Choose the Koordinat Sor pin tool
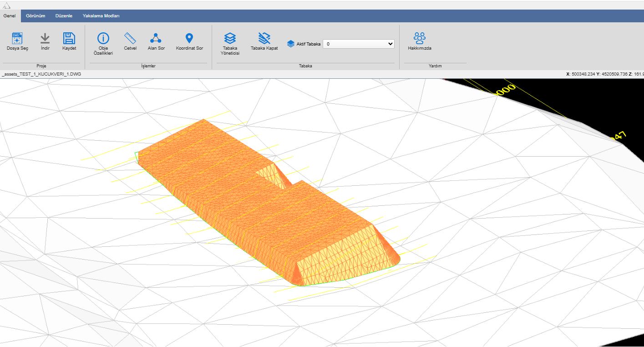The image size is (644, 347). click(189, 38)
